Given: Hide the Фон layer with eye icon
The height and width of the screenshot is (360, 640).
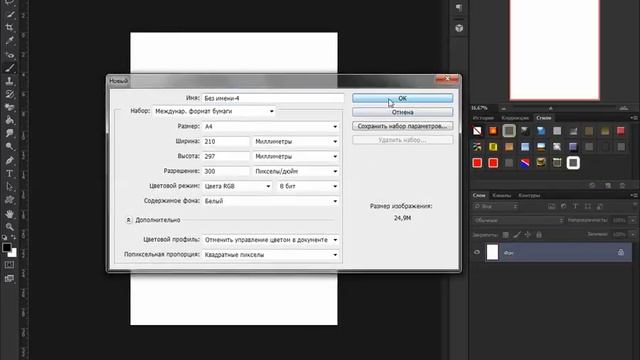Looking at the screenshot, I should (477, 252).
